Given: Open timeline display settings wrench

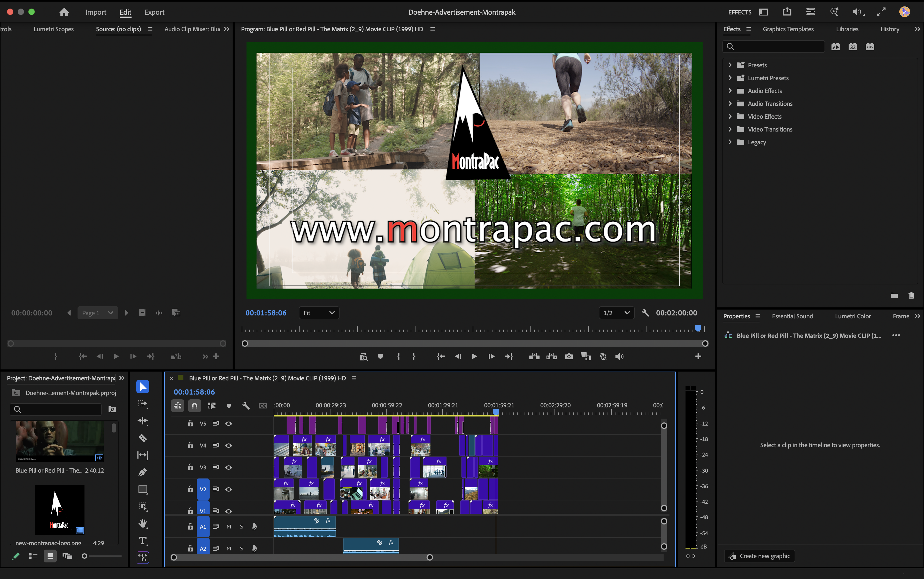Looking at the screenshot, I should coord(246,406).
